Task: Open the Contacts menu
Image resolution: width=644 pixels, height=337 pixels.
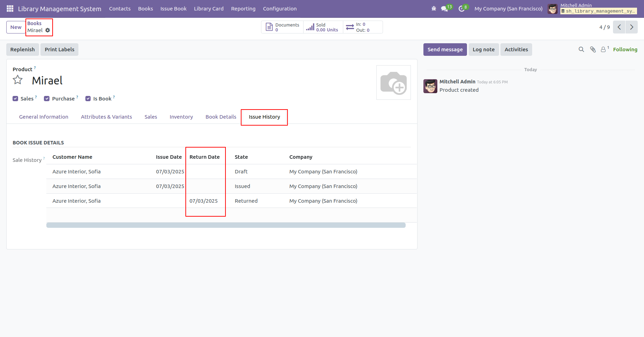Action: 120,9
